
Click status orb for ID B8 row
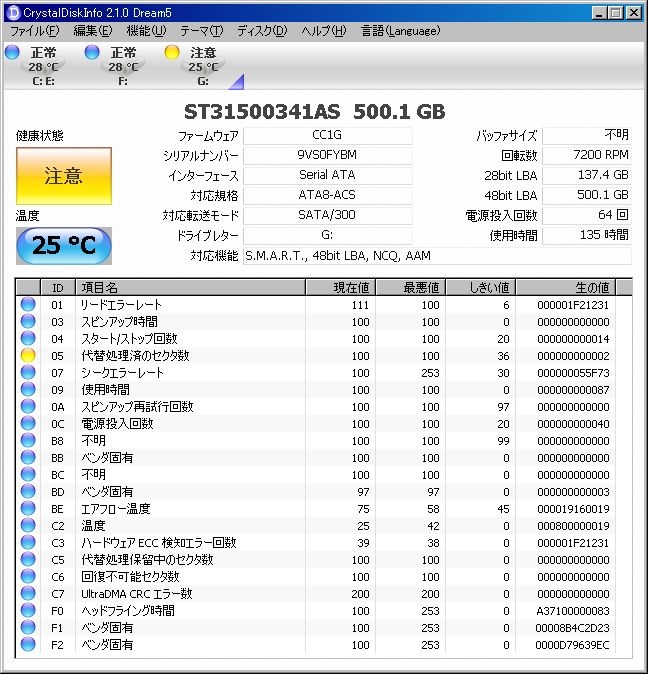click(x=28, y=440)
